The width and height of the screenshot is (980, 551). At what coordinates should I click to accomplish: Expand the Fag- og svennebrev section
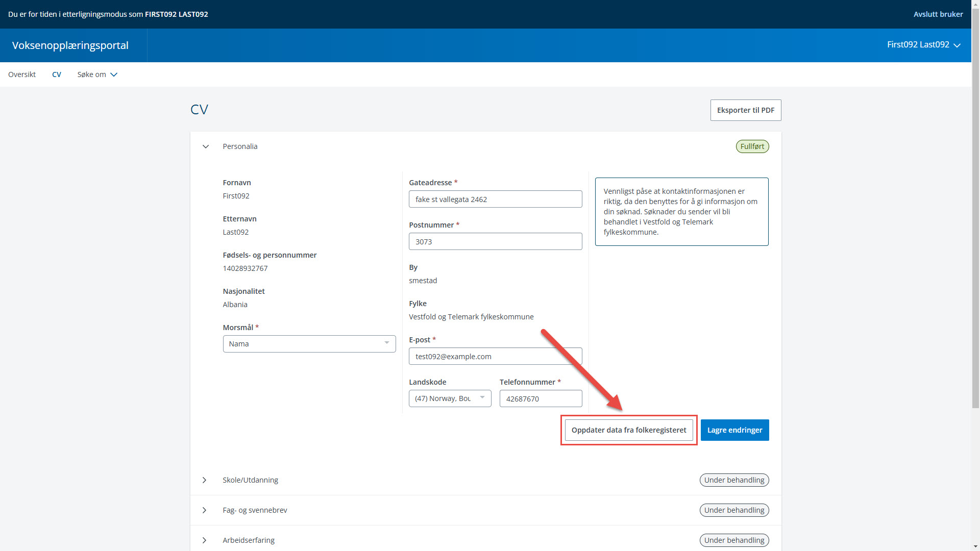click(205, 510)
